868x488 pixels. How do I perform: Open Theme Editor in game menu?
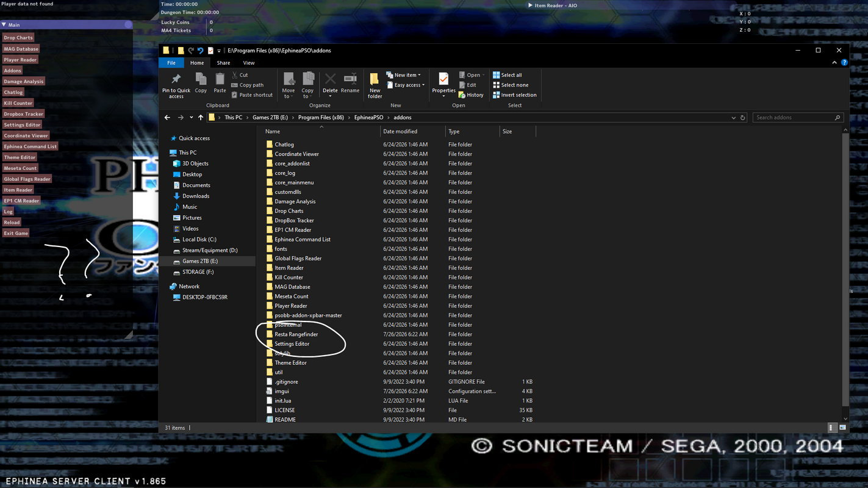20,157
